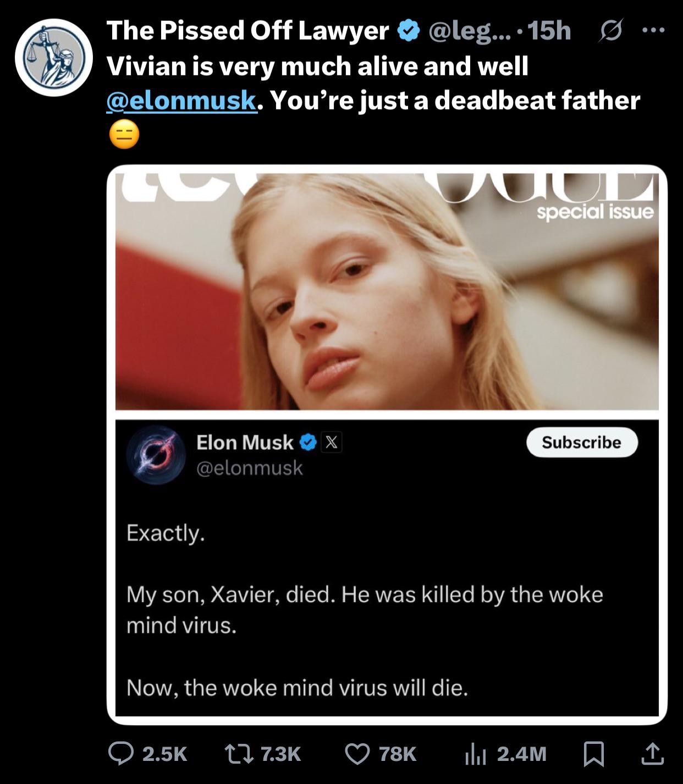Click the blue verified badge beside Lawyer

pyautogui.click(x=408, y=31)
